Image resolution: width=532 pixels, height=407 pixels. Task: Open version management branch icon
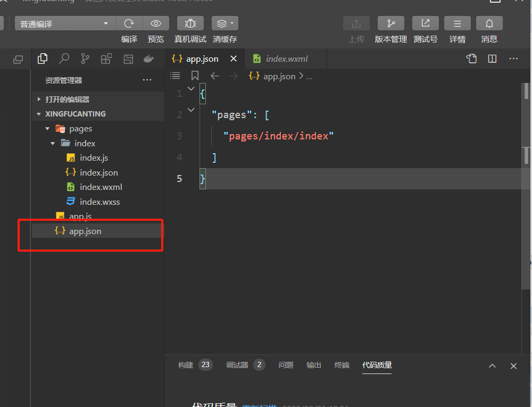point(391,23)
